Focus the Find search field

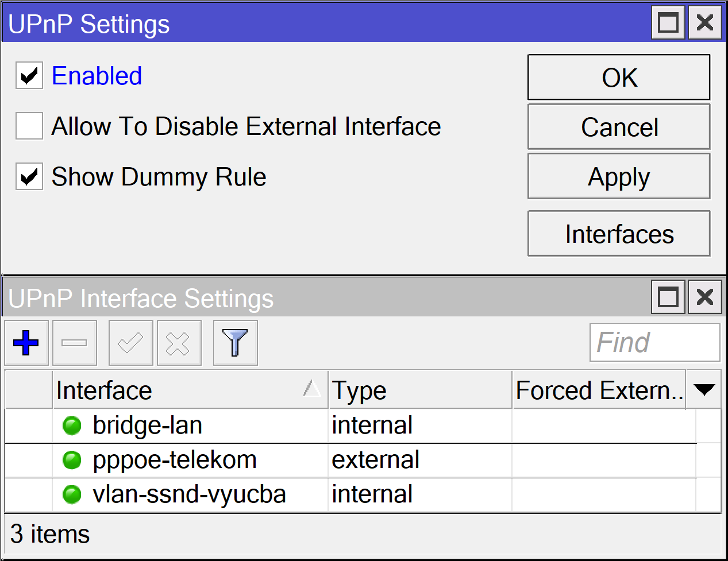click(654, 343)
